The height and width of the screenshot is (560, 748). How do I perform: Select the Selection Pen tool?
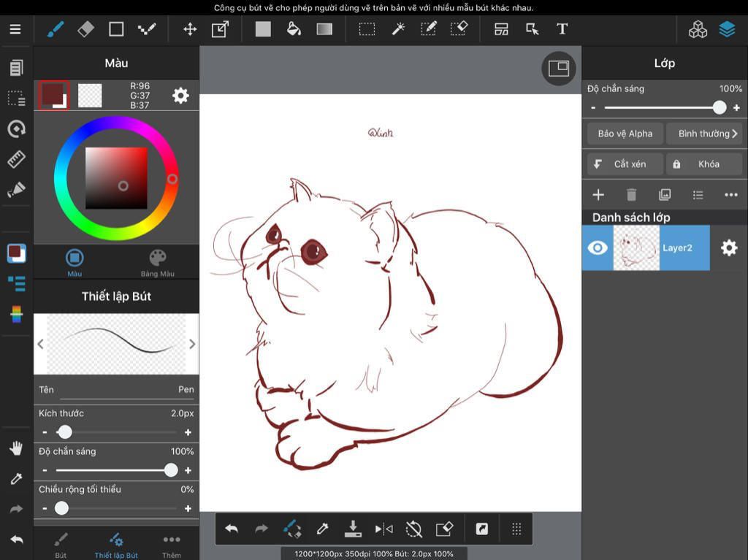click(428, 29)
